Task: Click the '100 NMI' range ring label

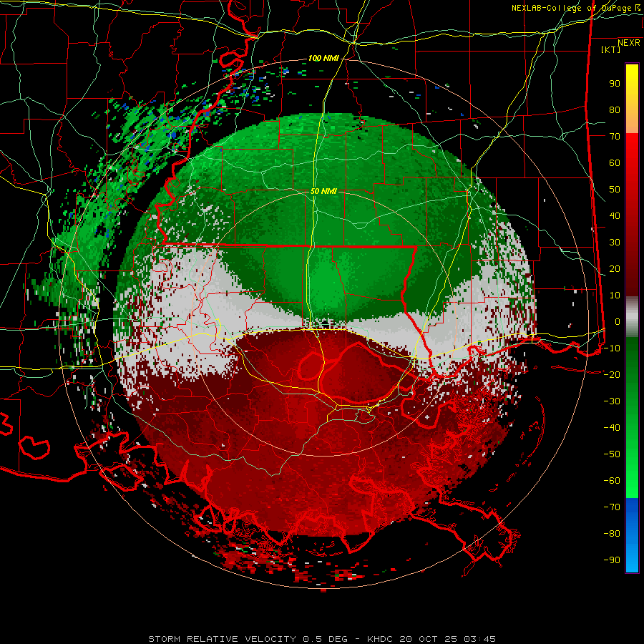Action: (x=323, y=59)
